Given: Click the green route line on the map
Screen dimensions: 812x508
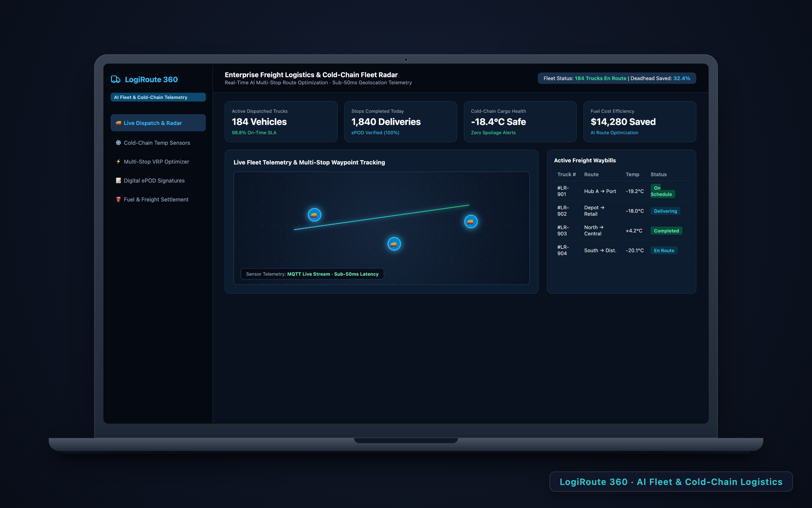Looking at the screenshot, I should pyautogui.click(x=382, y=217).
